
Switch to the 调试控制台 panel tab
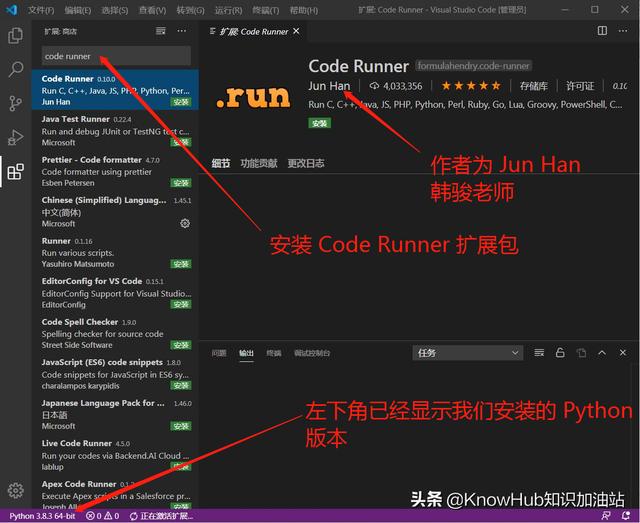click(x=312, y=353)
